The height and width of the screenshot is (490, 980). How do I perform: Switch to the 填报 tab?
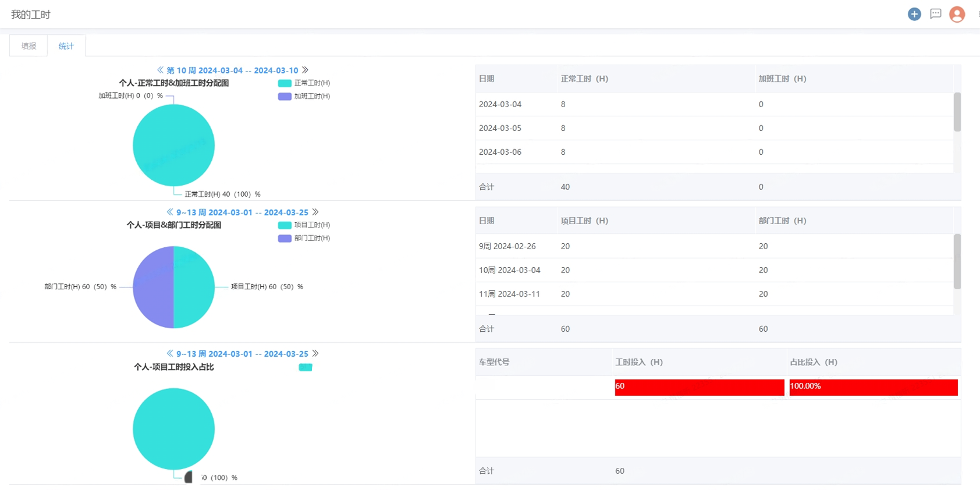(29, 46)
